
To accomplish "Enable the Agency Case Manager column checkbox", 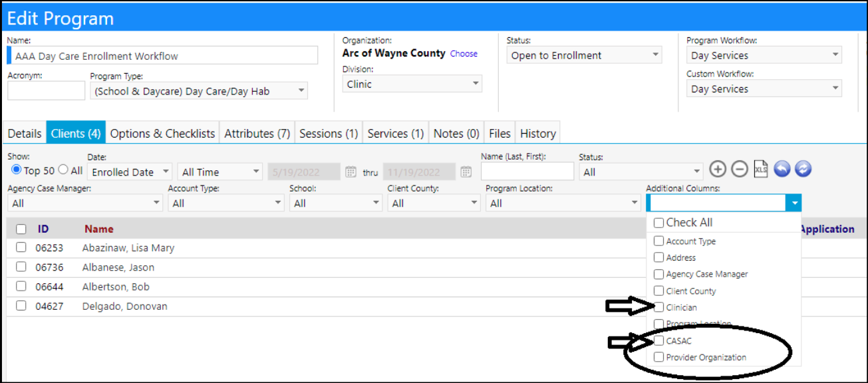I will tap(658, 274).
